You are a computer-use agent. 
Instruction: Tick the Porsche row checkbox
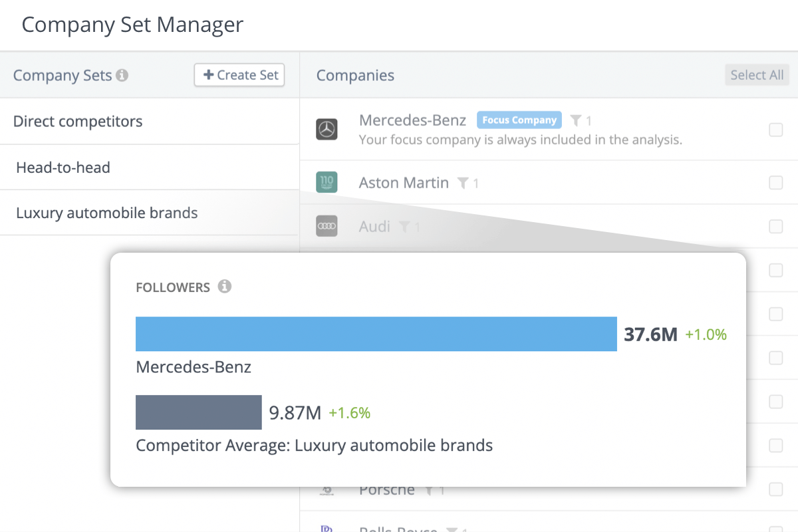(775, 489)
